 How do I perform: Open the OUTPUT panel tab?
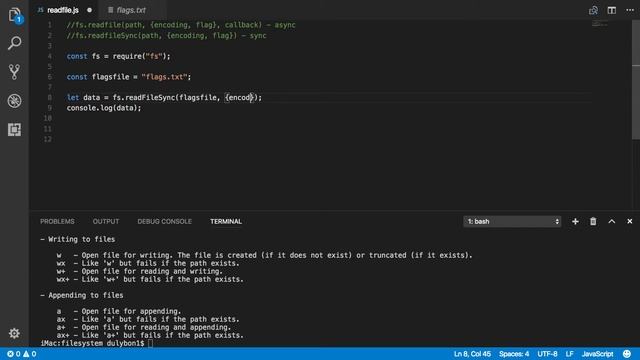point(106,221)
